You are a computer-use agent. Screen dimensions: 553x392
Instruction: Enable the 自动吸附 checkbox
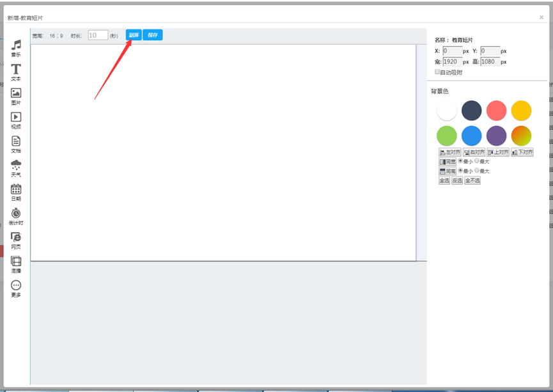click(437, 72)
